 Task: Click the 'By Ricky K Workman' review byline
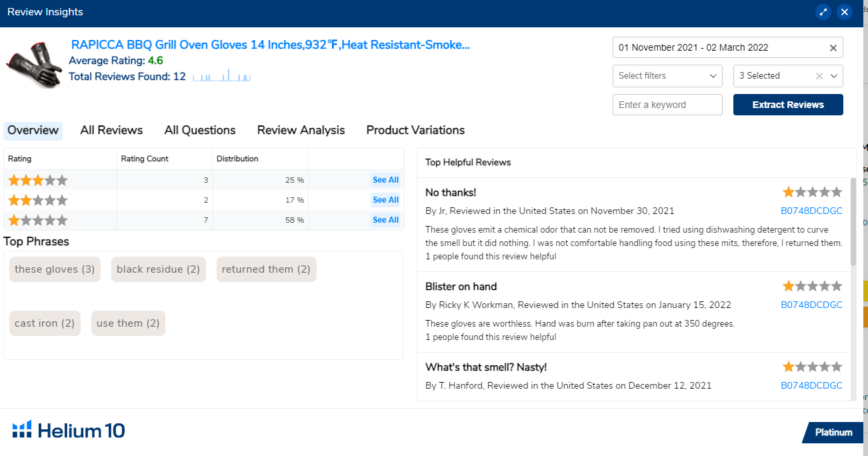point(578,305)
